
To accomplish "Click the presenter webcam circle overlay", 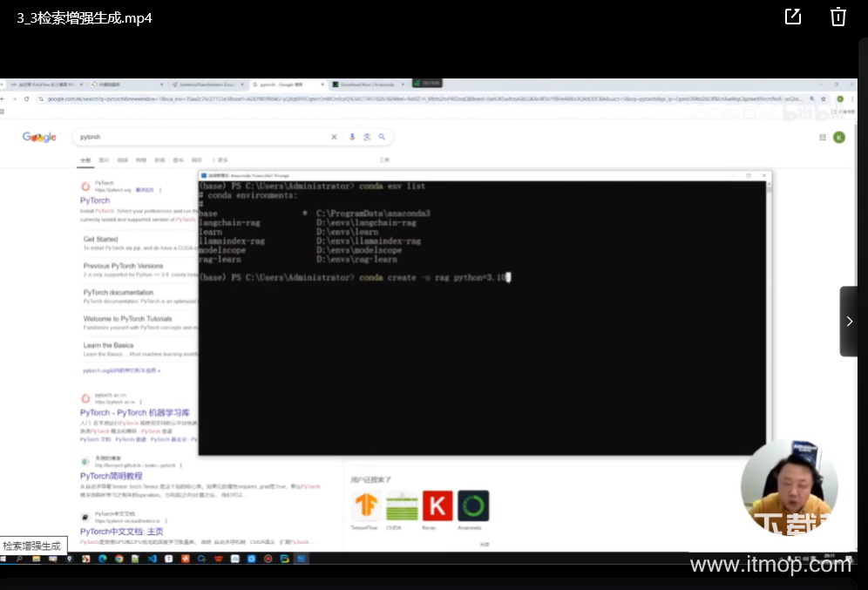I will click(789, 487).
